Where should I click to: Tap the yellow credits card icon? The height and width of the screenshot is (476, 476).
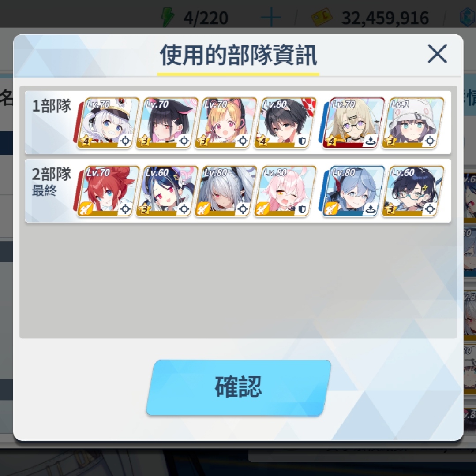[322, 17]
